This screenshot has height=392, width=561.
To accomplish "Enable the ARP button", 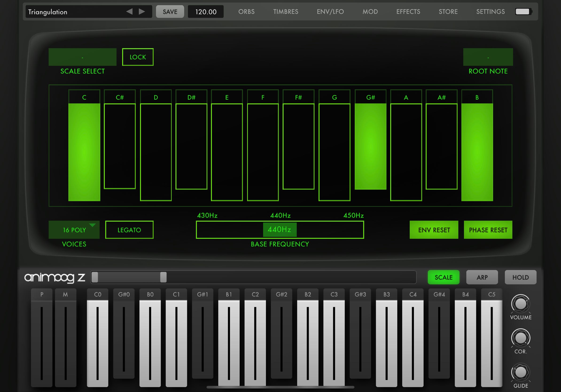I will (482, 277).
